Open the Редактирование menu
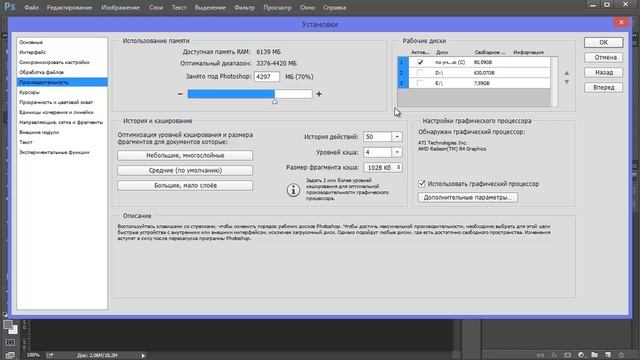The height and width of the screenshot is (360, 640). point(69,7)
